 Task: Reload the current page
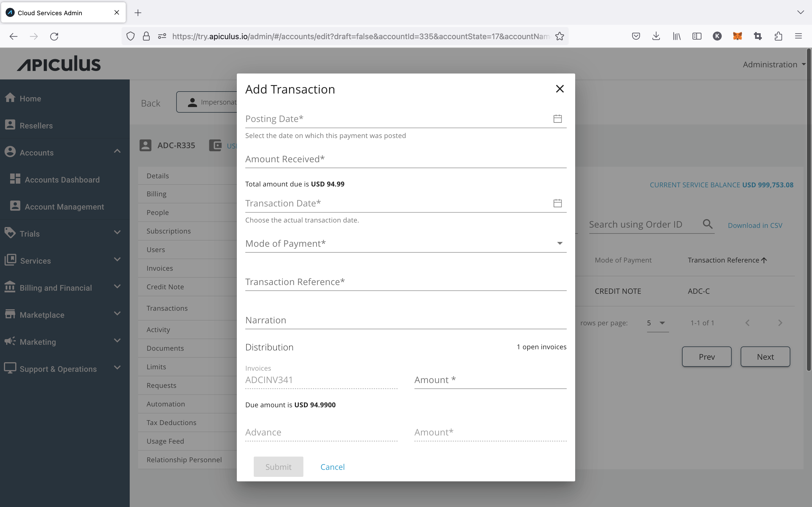(x=54, y=36)
